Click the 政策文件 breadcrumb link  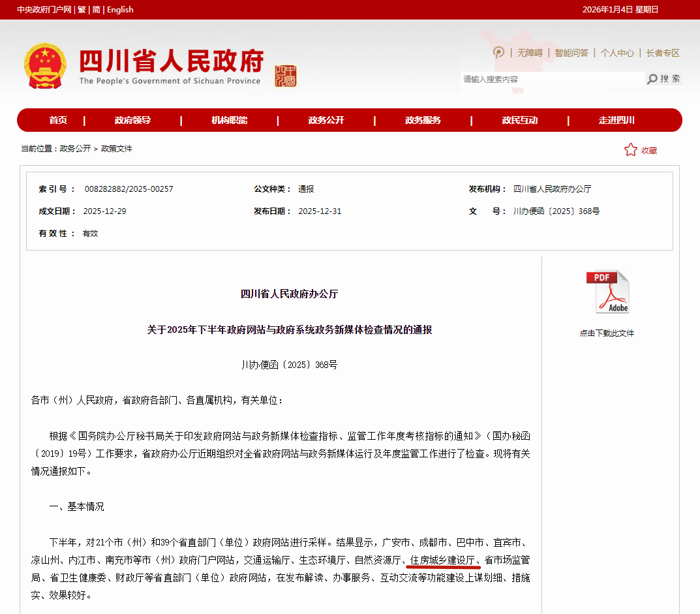click(116, 149)
